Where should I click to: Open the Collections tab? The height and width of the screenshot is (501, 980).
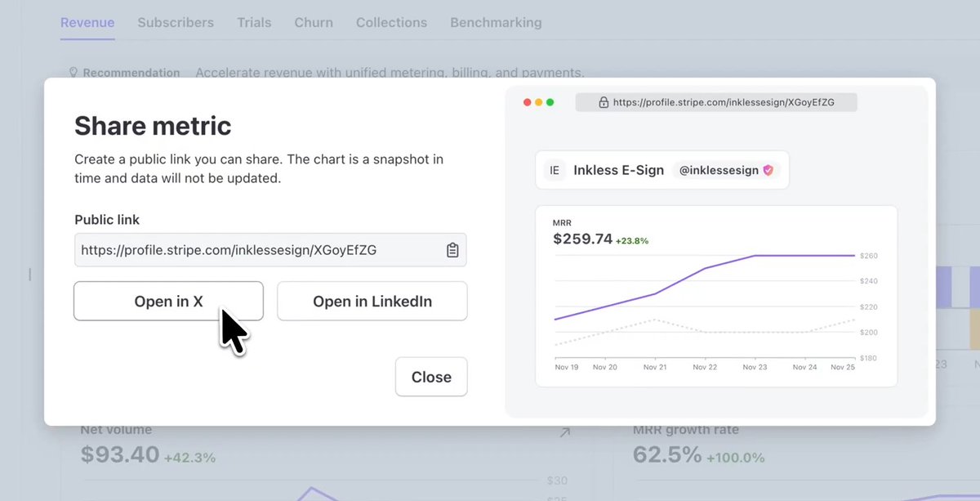(x=392, y=23)
